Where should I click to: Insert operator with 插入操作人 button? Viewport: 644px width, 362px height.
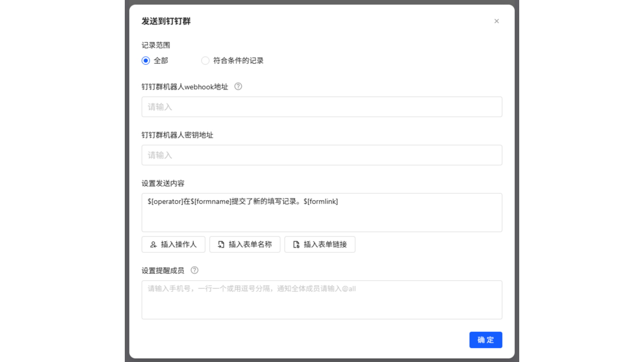click(173, 244)
